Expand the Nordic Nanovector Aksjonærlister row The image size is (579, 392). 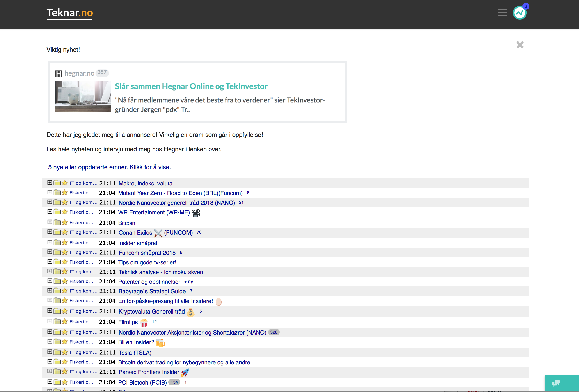click(x=50, y=332)
